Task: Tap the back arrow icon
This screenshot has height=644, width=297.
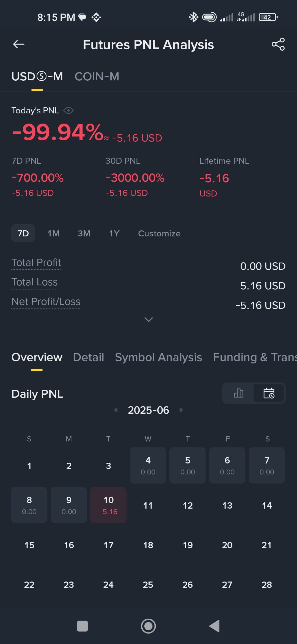Action: (x=19, y=44)
